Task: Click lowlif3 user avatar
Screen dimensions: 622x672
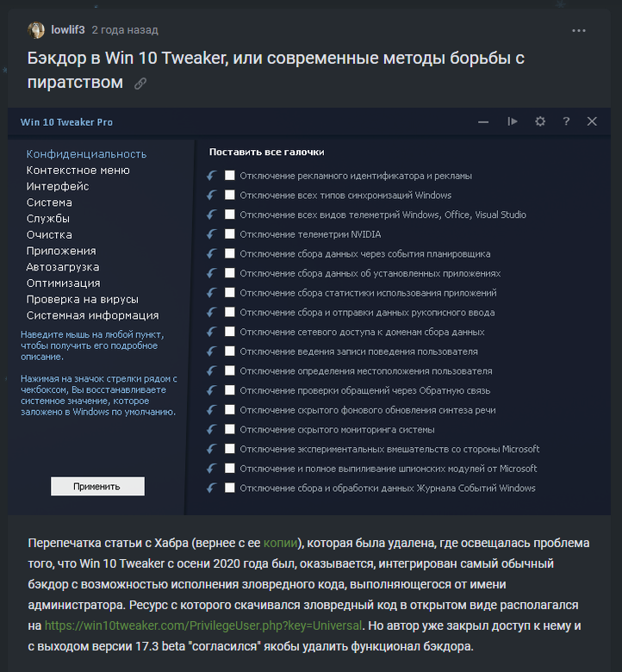Action: pos(36,30)
